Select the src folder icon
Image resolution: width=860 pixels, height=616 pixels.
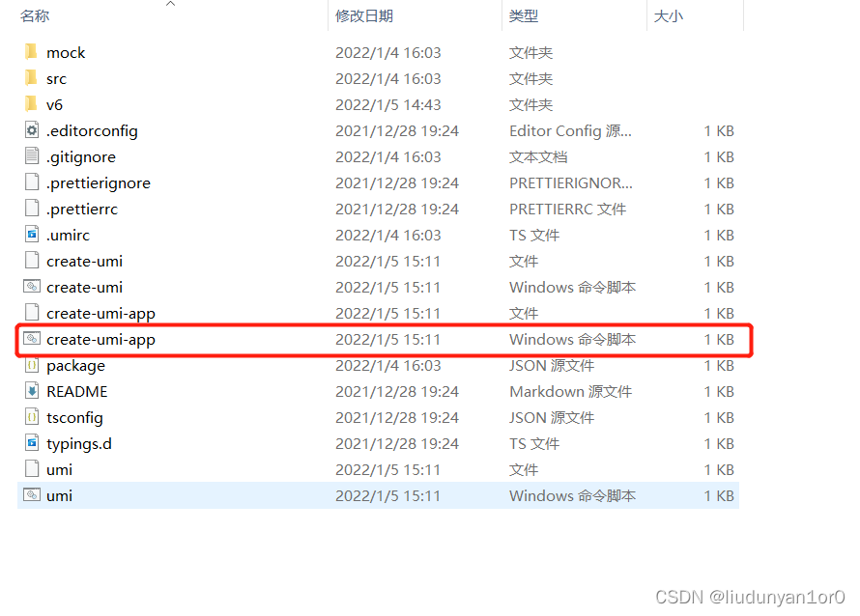tap(32, 78)
